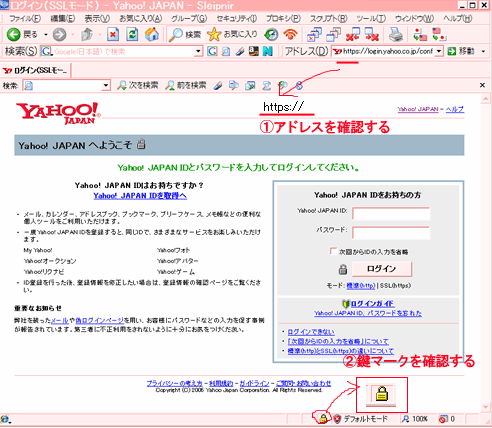Click the gray forward arrow button
Image resolution: width=492 pixels, height=428 pixels.
tap(60, 34)
